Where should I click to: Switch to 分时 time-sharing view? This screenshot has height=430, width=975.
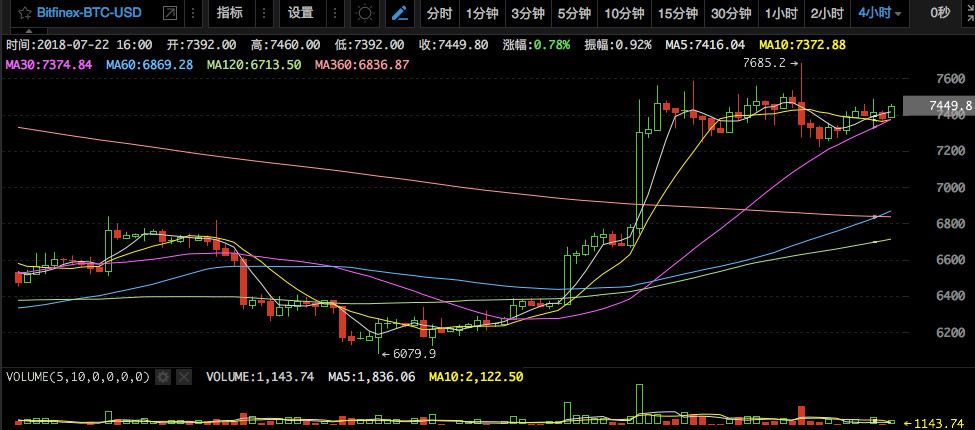(439, 13)
